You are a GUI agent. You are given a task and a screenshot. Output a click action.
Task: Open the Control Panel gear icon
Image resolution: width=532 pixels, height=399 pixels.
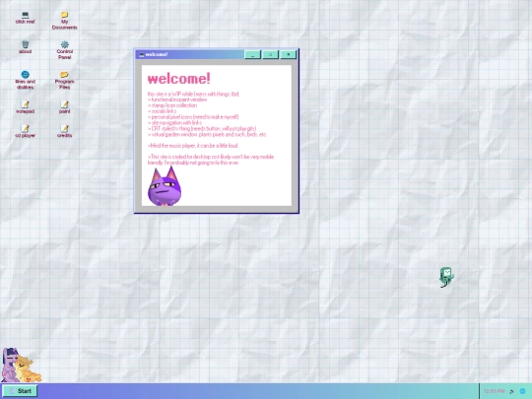click(64, 50)
